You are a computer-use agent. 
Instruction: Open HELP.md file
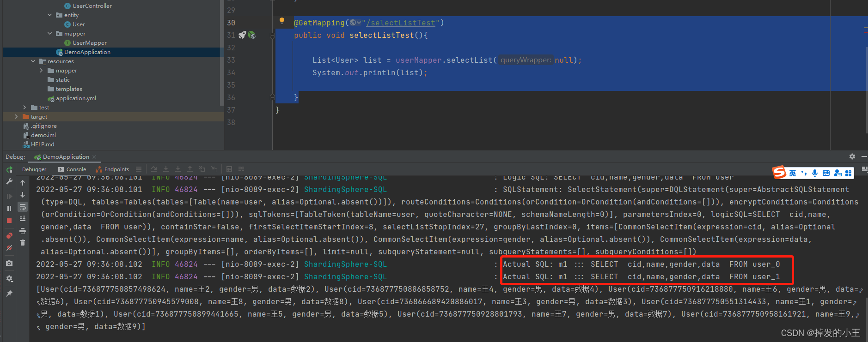pos(38,144)
